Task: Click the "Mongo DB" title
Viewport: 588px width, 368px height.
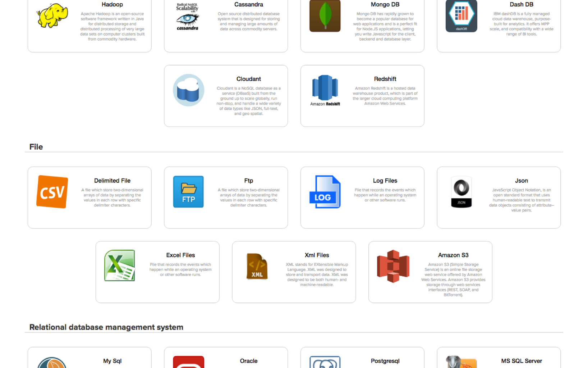Action: 385,4
